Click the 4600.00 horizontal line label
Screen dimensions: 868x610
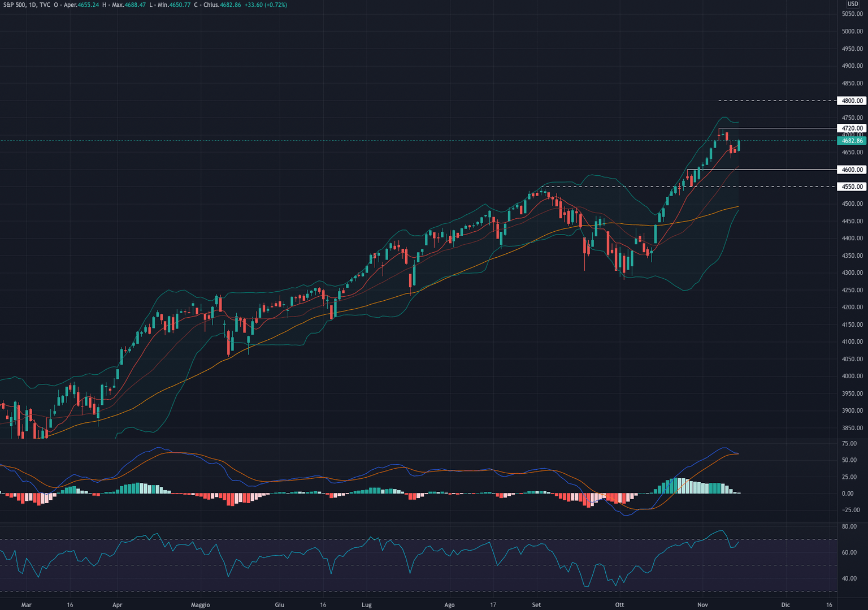(x=850, y=170)
